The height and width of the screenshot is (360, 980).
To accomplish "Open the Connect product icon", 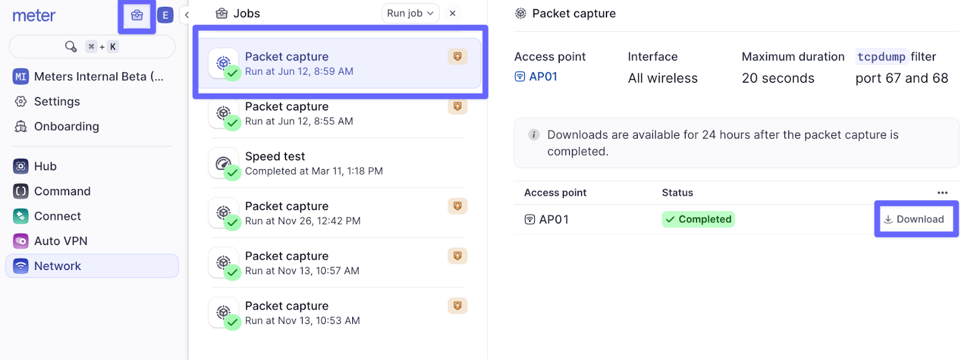I will pos(21,216).
